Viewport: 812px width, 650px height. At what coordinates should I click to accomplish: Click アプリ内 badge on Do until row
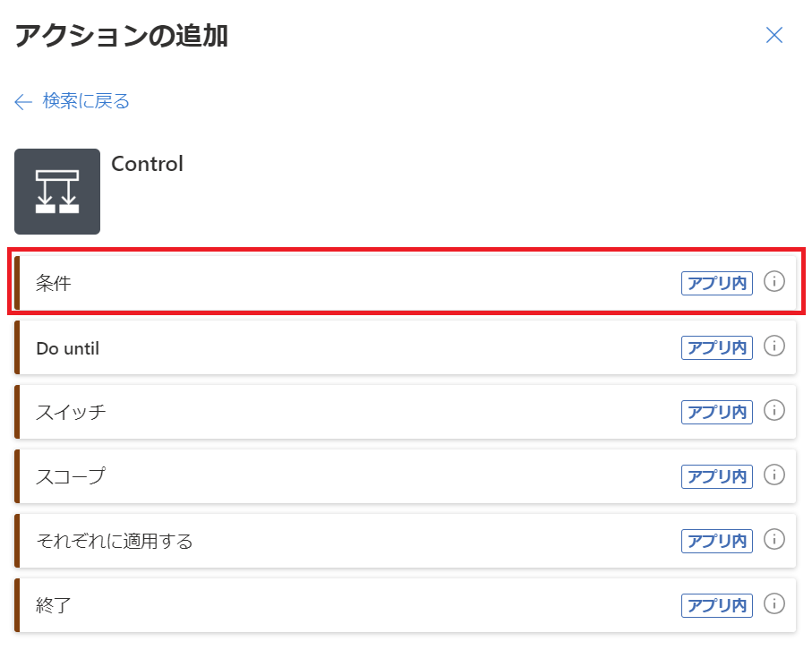[x=717, y=347]
